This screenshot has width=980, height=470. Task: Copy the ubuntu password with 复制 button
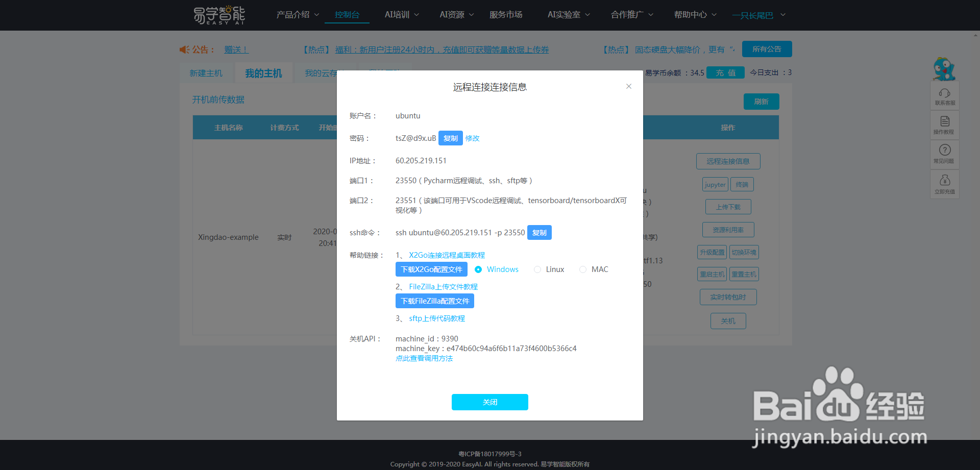pos(450,138)
